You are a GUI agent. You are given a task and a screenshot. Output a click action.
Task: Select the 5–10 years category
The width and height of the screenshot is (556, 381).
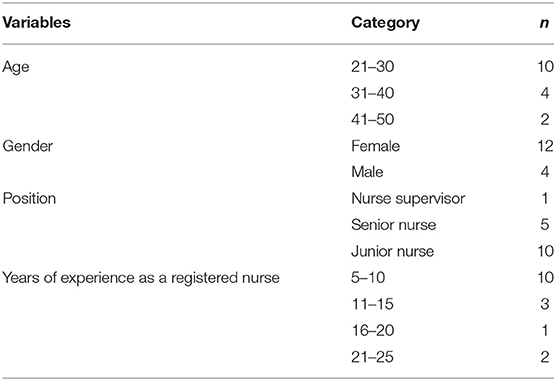(368, 278)
